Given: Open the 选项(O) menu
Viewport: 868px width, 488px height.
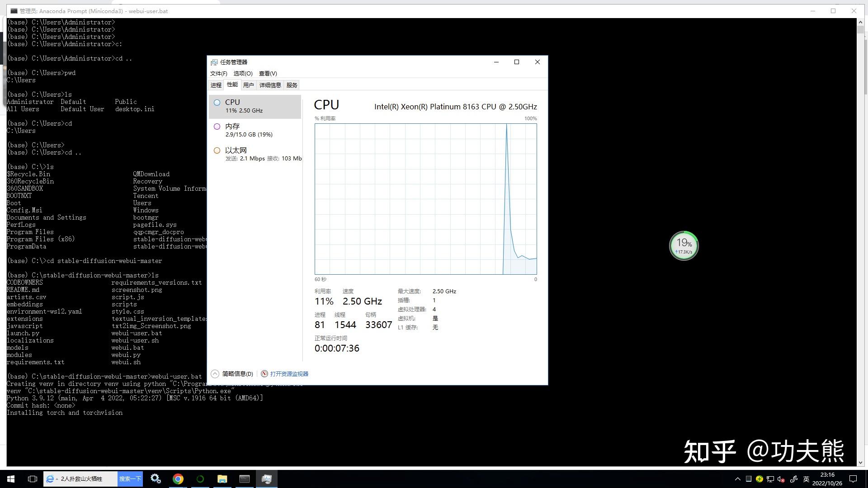Looking at the screenshot, I should [243, 74].
